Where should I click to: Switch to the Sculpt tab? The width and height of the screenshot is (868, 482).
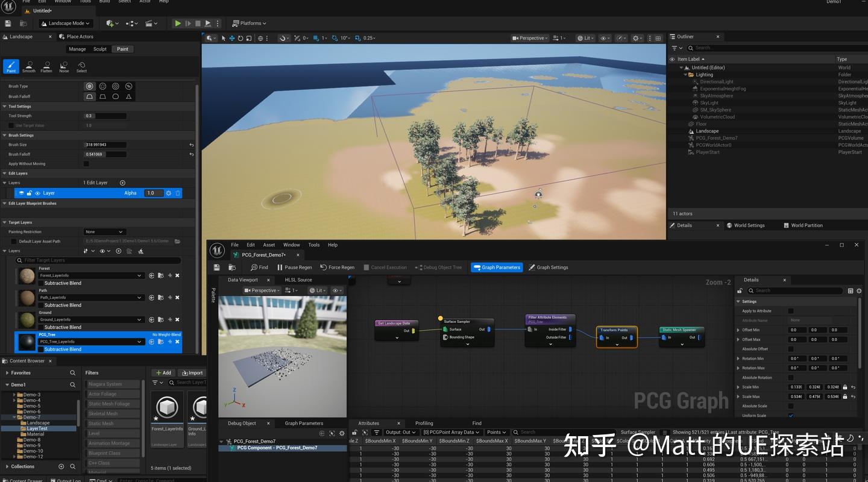click(100, 49)
